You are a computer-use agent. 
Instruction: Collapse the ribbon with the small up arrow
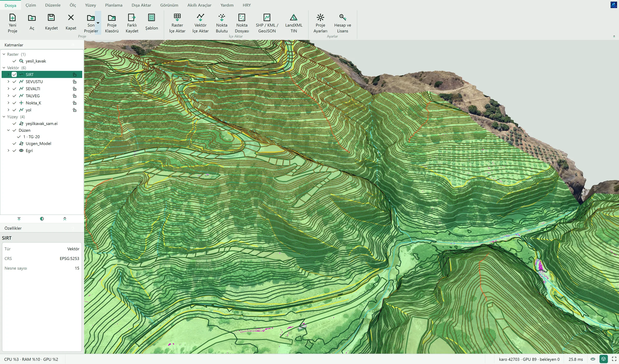point(614,37)
